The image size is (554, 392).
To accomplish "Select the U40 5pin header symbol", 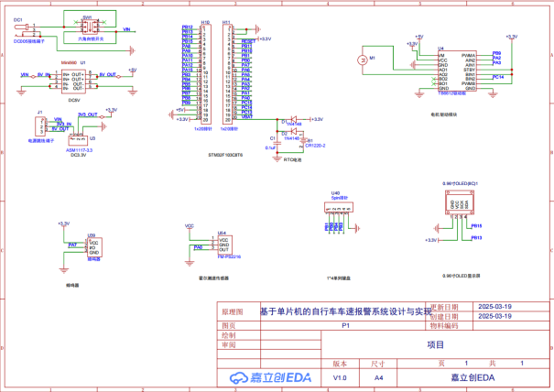I will click(339, 207).
